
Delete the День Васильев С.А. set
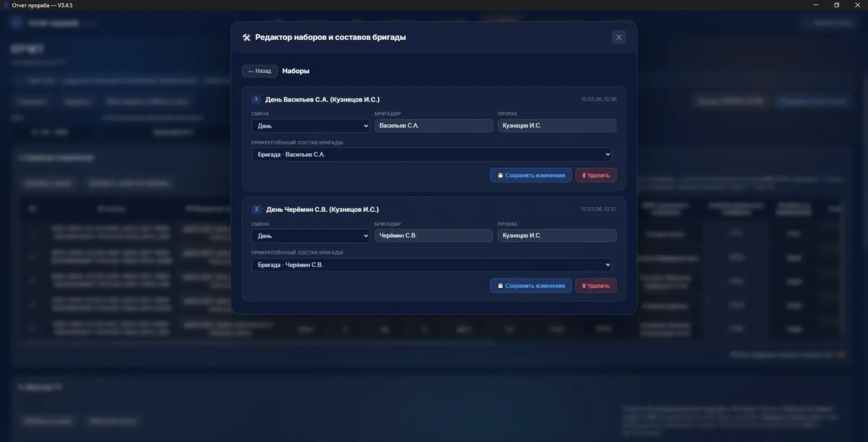[x=596, y=175]
